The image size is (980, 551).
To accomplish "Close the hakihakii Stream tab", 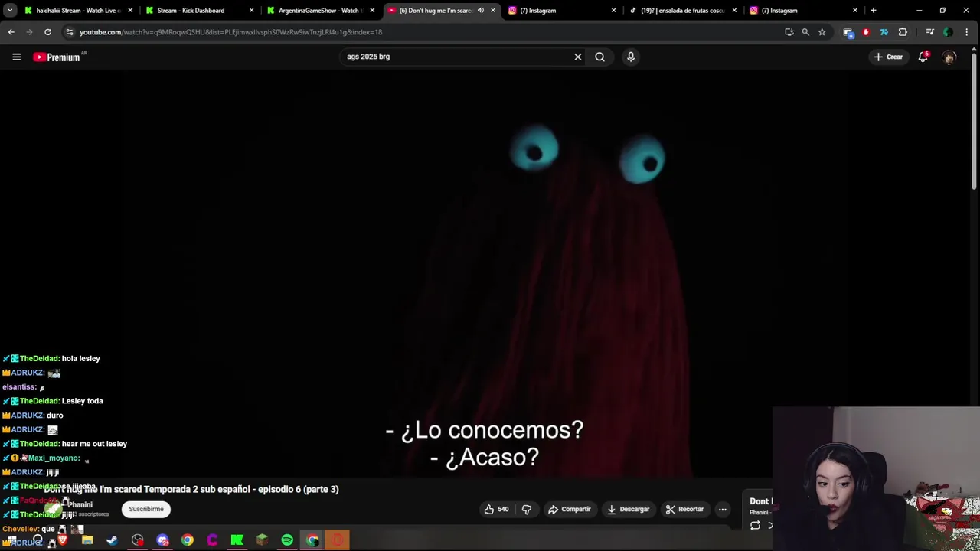I will pyautogui.click(x=130, y=11).
